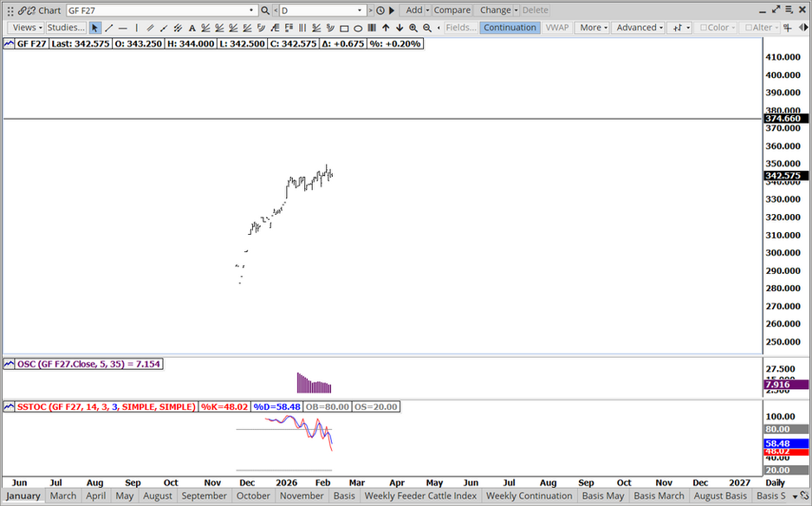Image resolution: width=812 pixels, height=506 pixels.
Task: Open the More dropdown
Action: click(593, 28)
